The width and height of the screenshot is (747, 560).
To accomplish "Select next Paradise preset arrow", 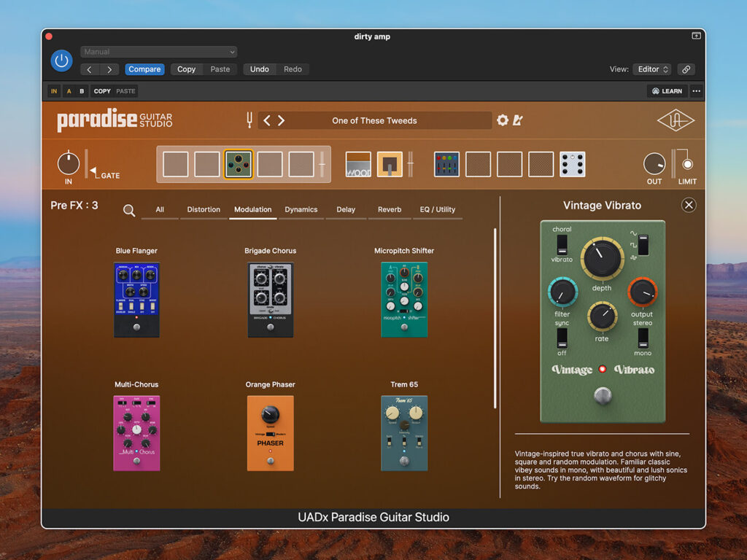I will pyautogui.click(x=282, y=120).
